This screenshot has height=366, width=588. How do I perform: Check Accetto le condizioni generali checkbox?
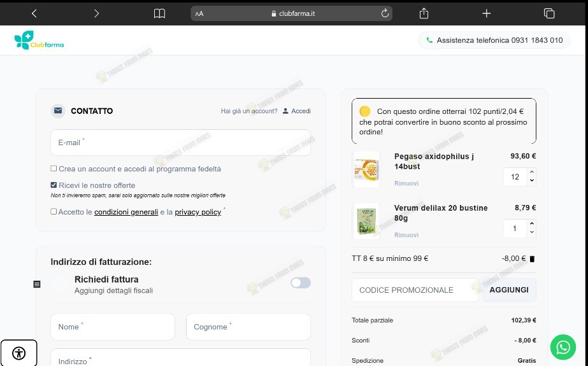(54, 212)
